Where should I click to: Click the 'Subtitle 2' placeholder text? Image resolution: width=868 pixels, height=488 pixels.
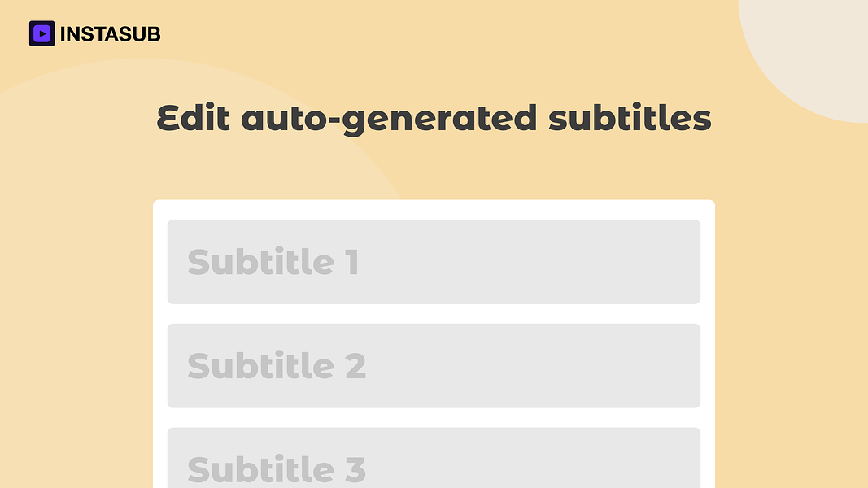click(x=277, y=366)
